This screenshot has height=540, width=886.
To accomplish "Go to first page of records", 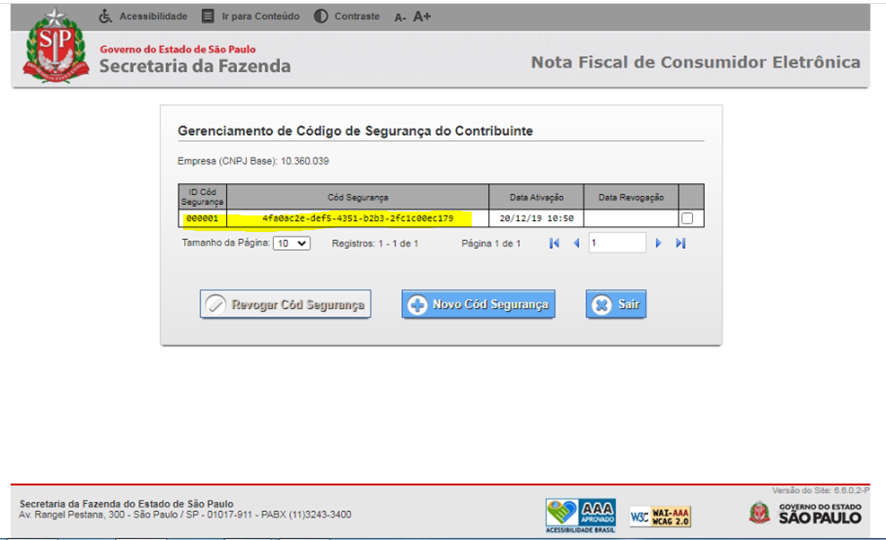I will pyautogui.click(x=554, y=243).
